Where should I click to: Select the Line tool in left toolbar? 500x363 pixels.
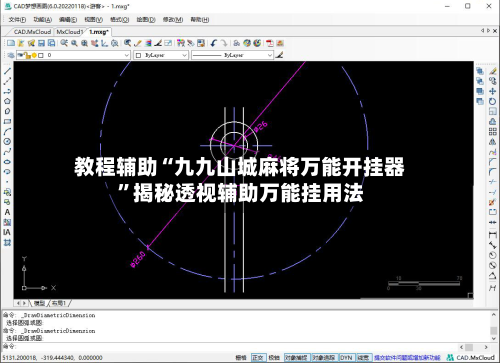[7, 71]
